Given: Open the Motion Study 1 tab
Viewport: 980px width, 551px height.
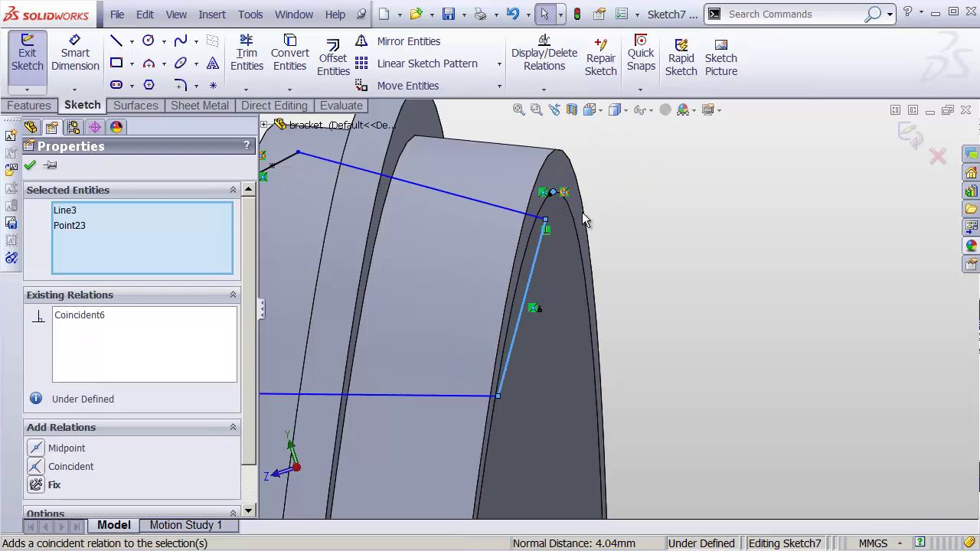Looking at the screenshot, I should pyautogui.click(x=186, y=525).
